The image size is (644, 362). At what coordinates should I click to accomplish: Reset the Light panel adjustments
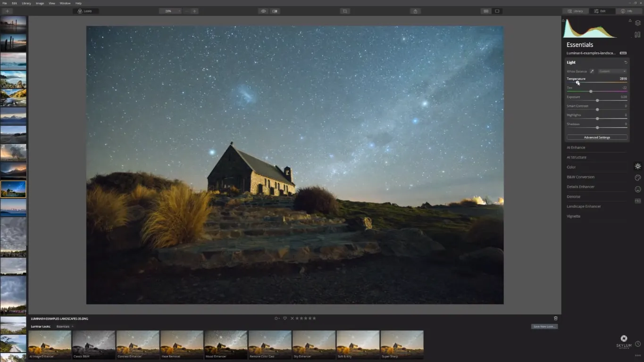click(x=626, y=62)
